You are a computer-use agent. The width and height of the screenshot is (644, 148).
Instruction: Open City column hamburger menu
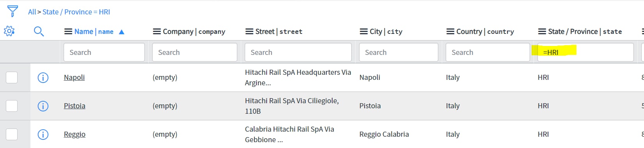point(363,32)
